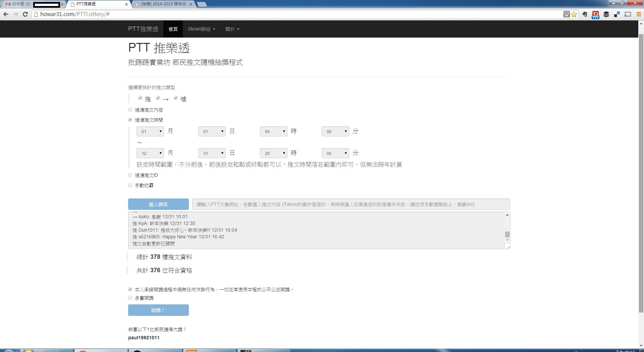
Task: Click the textarea resize grip corner
Action: pos(508,247)
